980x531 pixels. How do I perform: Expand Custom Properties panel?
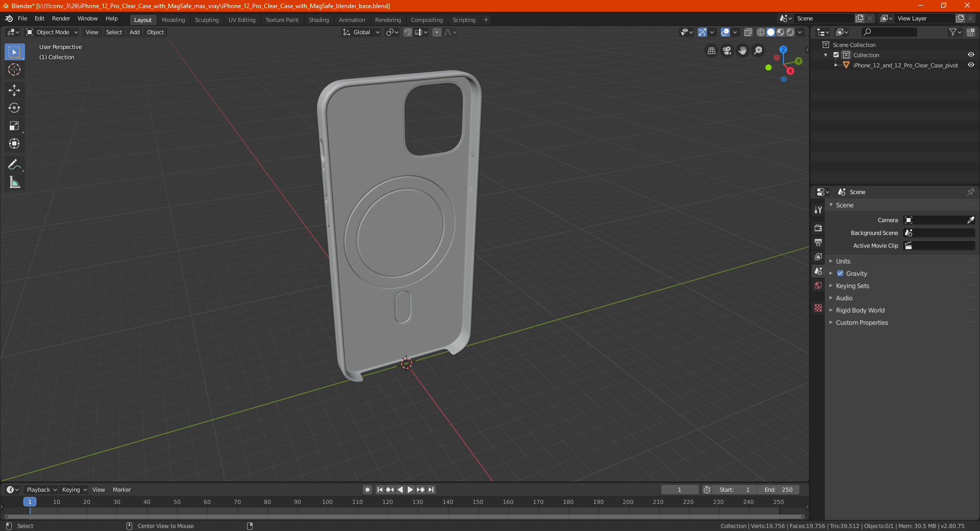[x=862, y=323]
